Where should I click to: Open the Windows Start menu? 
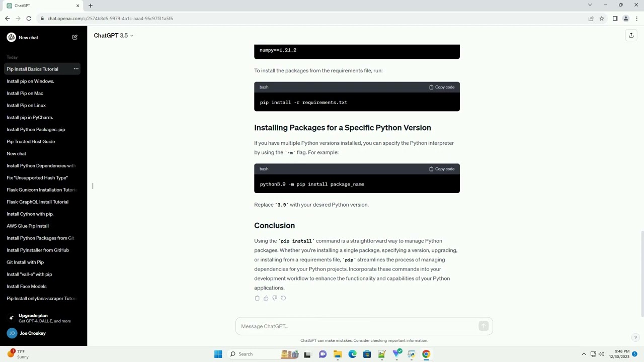pyautogui.click(x=218, y=354)
